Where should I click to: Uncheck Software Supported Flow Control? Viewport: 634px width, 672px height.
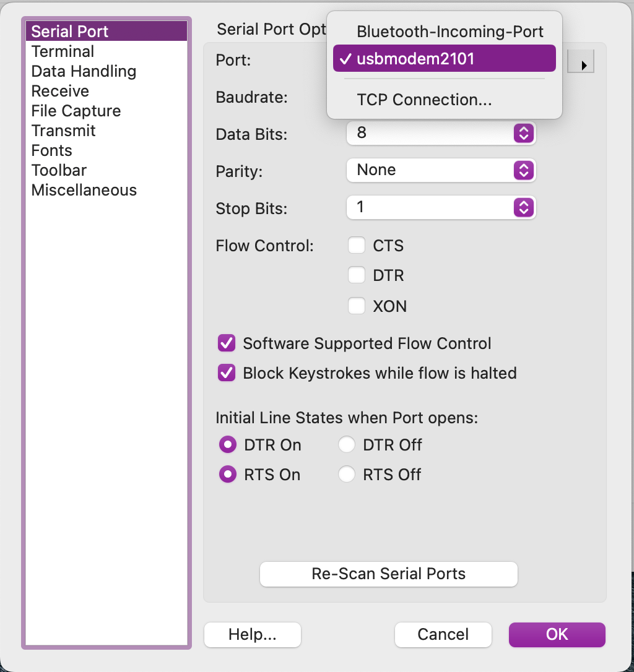(227, 343)
